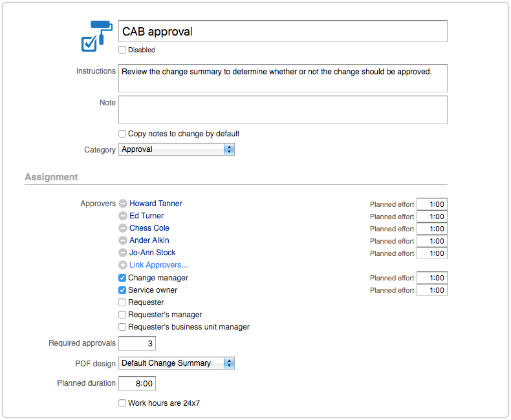The image size is (511, 420).
Task: Open the PDF design dropdown
Action: click(177, 363)
